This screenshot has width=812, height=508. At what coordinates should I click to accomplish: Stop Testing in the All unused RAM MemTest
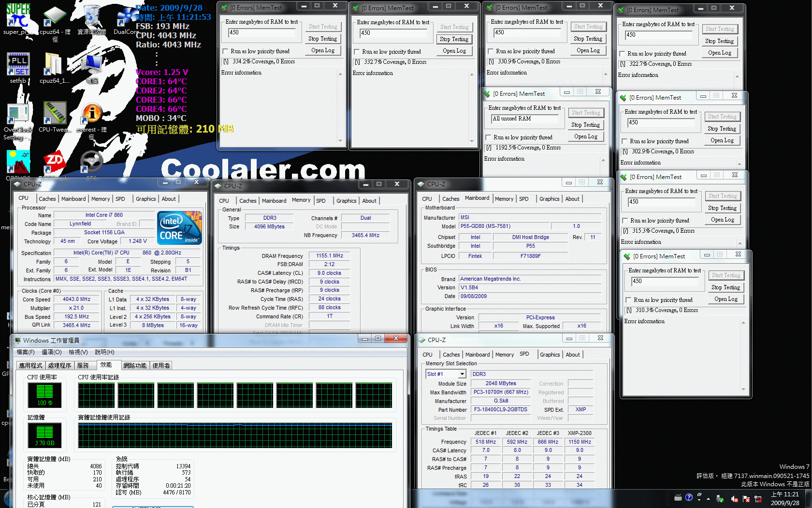click(x=586, y=125)
